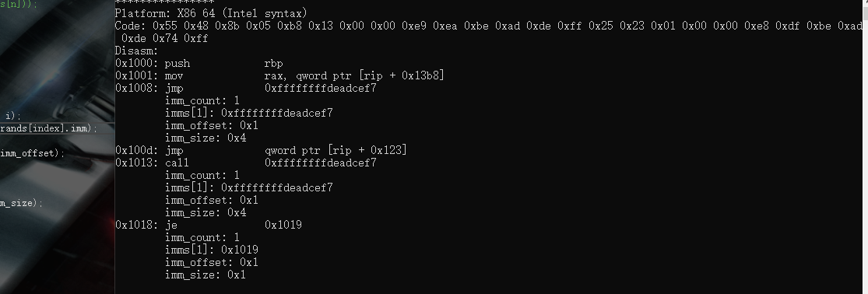Click the console scrollbar up arrow
The width and height of the screenshot is (868, 294).
[x=865, y=3]
